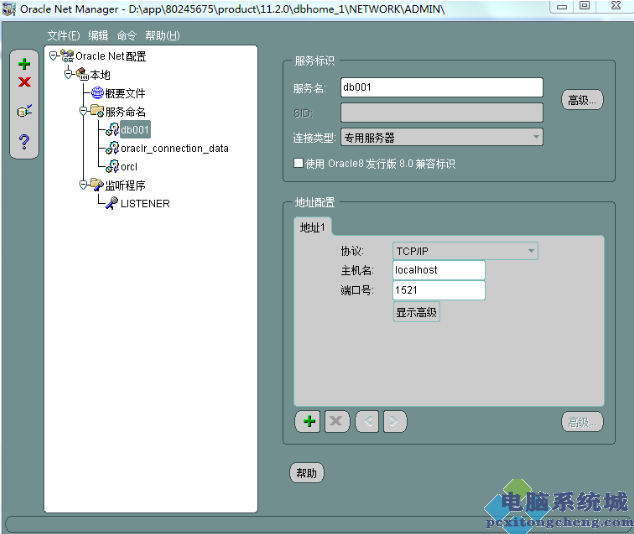This screenshot has width=634, height=534.
Task: Open the 连接类型 dropdown
Action: tap(442, 137)
